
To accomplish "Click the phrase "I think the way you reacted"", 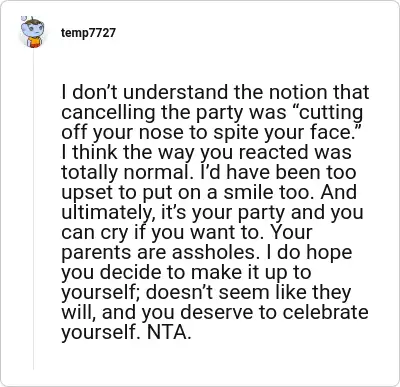I will [187, 152].
